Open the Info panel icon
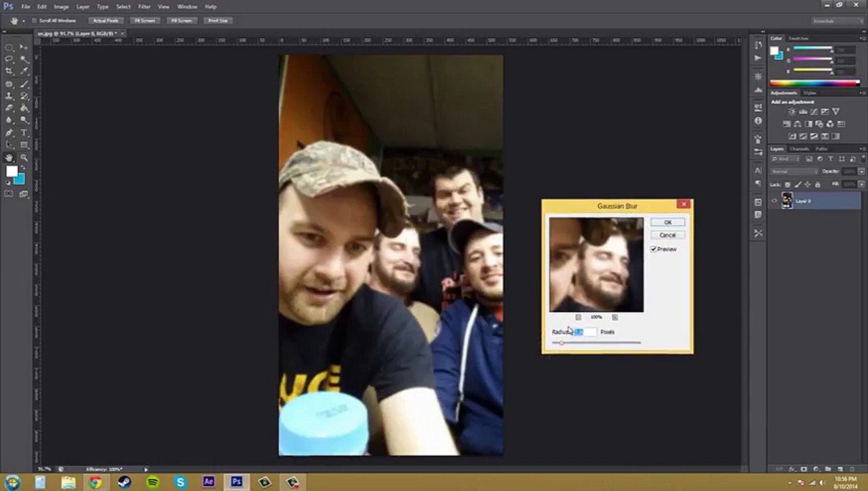 tap(758, 121)
